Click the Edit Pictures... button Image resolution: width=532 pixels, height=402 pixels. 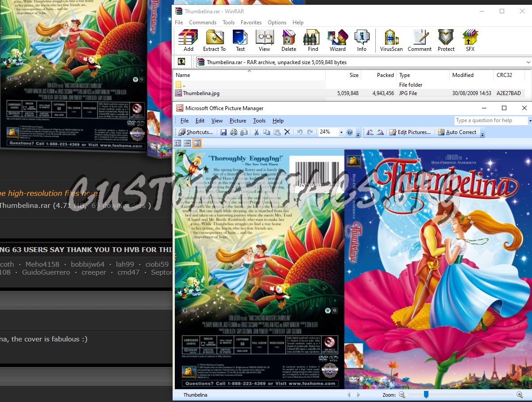(410, 132)
